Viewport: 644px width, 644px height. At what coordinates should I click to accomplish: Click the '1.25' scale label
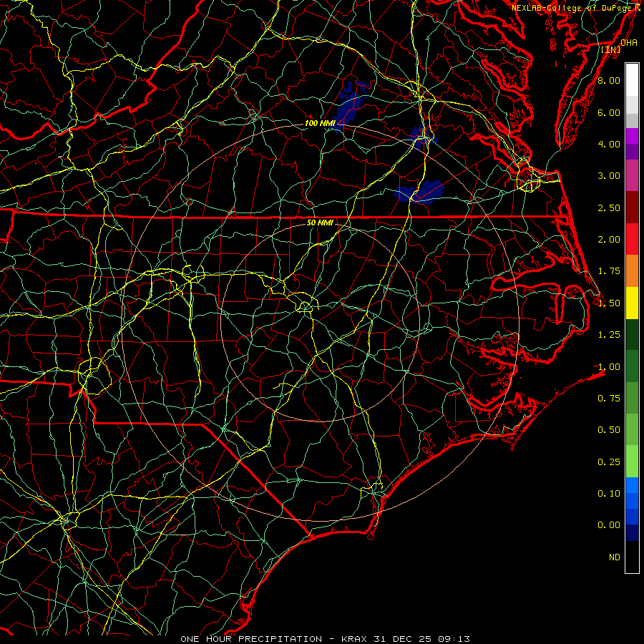[x=609, y=335]
